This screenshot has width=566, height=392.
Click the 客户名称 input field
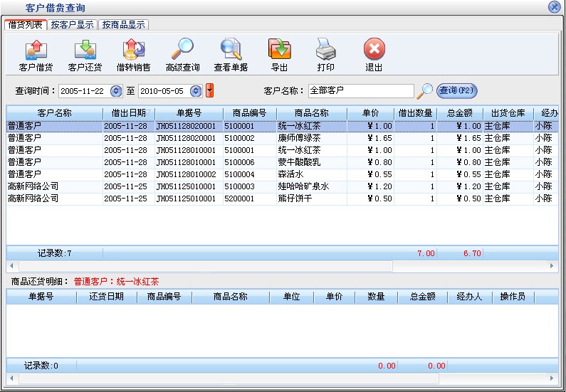coord(360,91)
